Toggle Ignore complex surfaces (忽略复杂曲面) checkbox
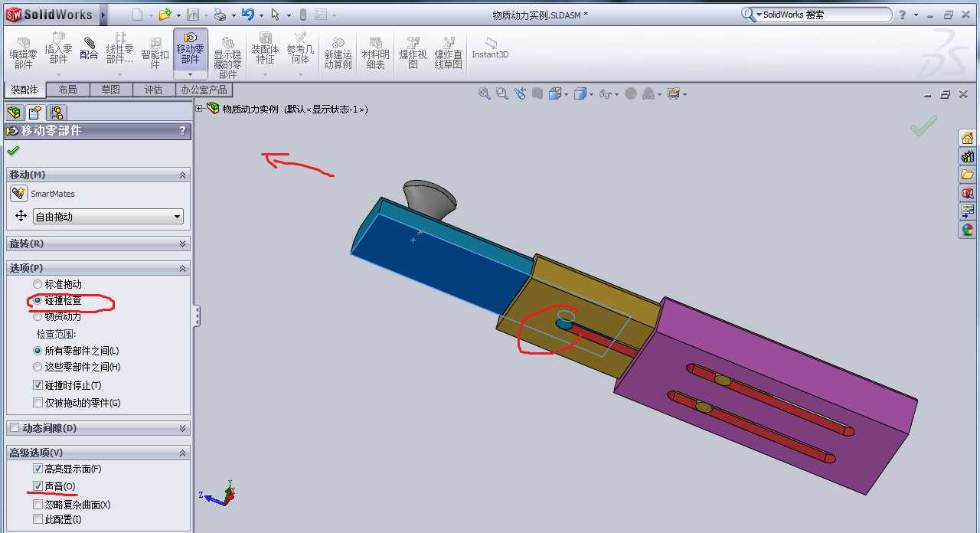Image resolution: width=980 pixels, height=533 pixels. coord(38,505)
